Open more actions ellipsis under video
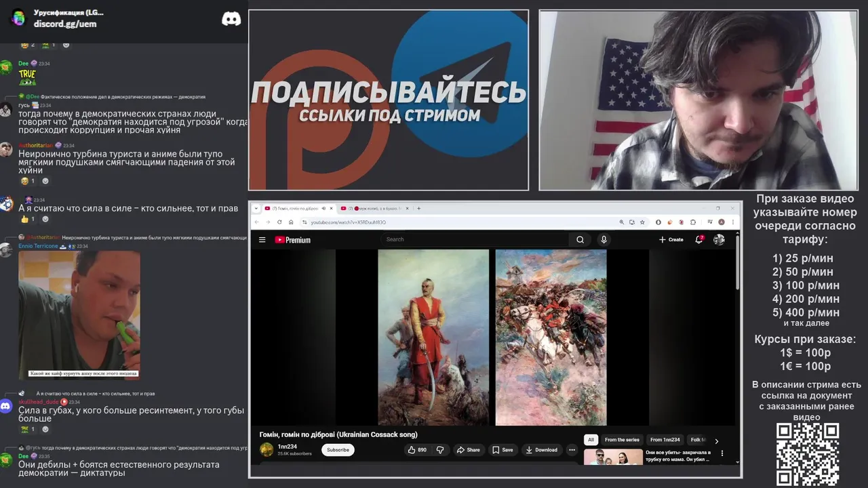Viewport: 868px width, 488px height. click(x=572, y=449)
